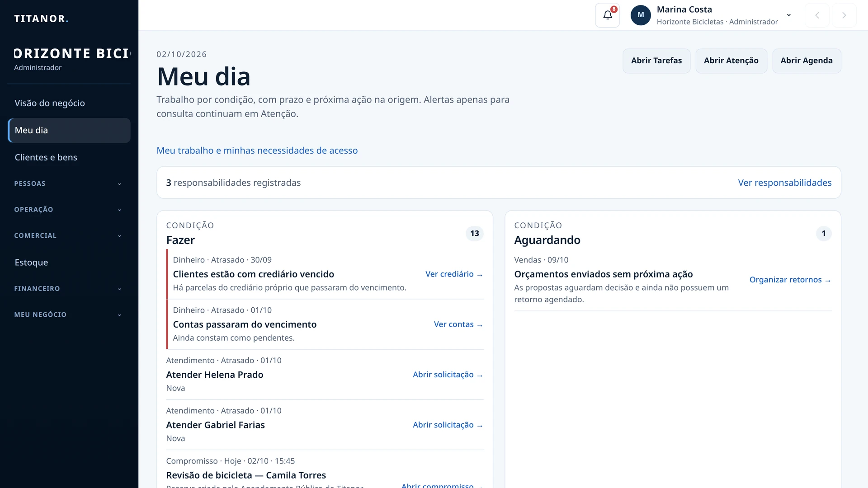This screenshot has width=868, height=488.
Task: Click Abrir Tarefas button
Action: pyautogui.click(x=656, y=61)
